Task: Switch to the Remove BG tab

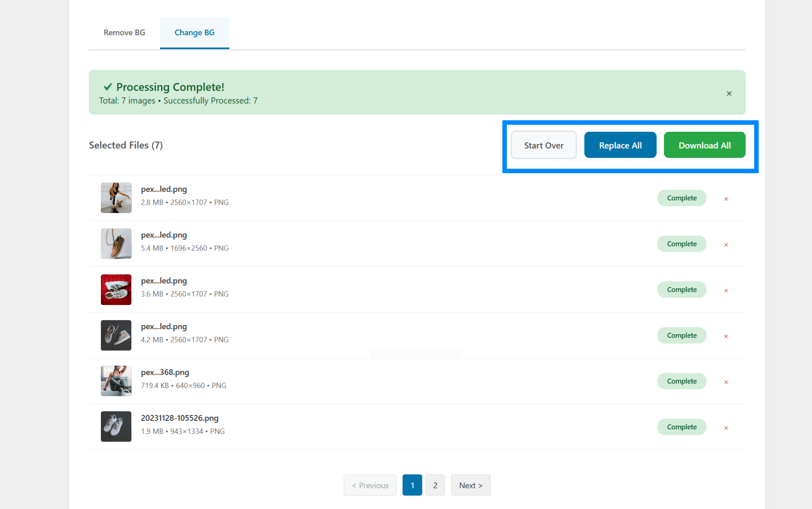Action: [x=124, y=32]
